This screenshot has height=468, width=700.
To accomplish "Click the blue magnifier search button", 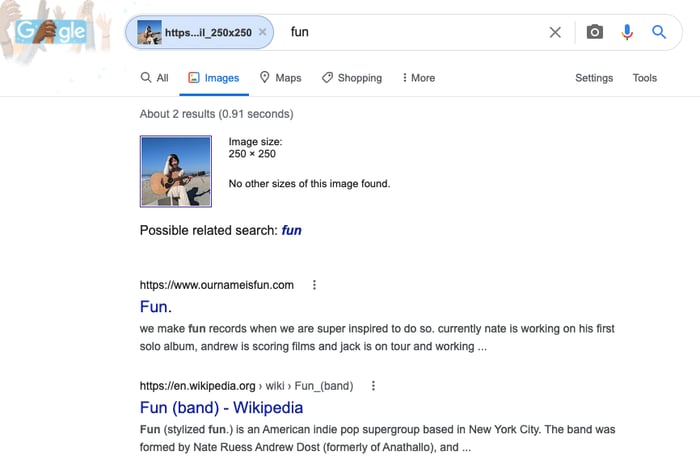I will pyautogui.click(x=659, y=32).
